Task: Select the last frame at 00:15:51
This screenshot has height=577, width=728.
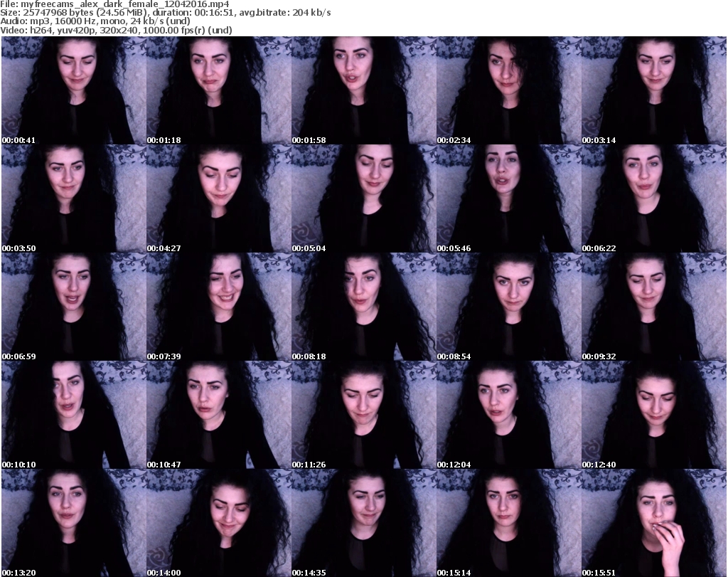Action: coord(653,523)
